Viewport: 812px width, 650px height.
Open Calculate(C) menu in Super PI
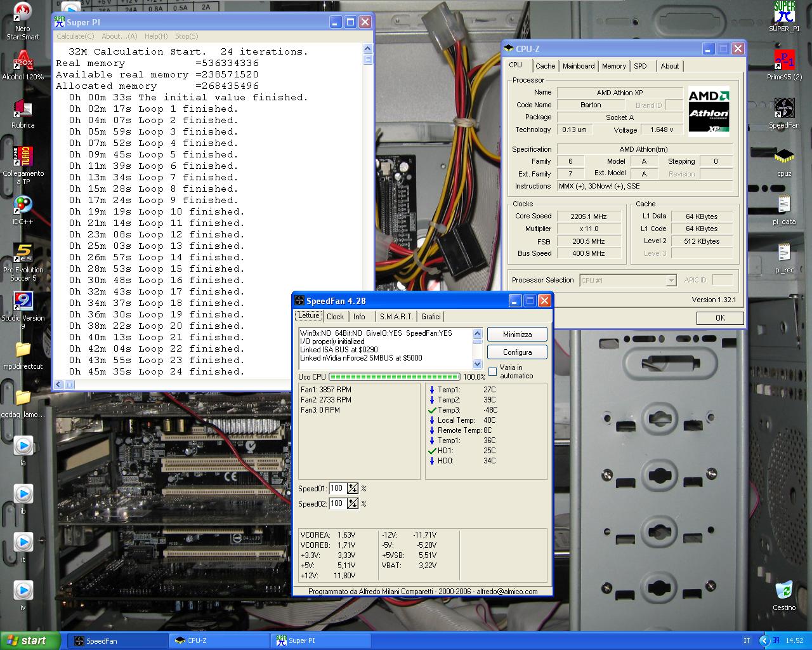(x=75, y=36)
